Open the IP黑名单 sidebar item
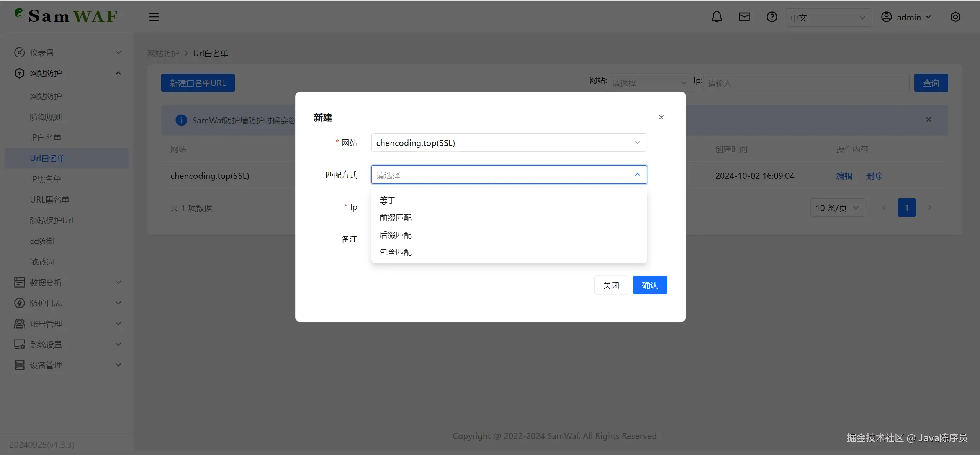The width and height of the screenshot is (980, 455). tap(46, 179)
